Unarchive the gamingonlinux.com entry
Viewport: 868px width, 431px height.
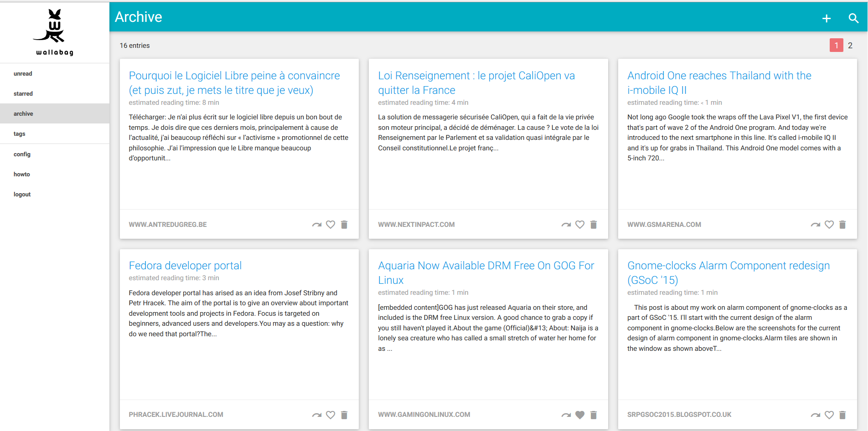point(566,415)
